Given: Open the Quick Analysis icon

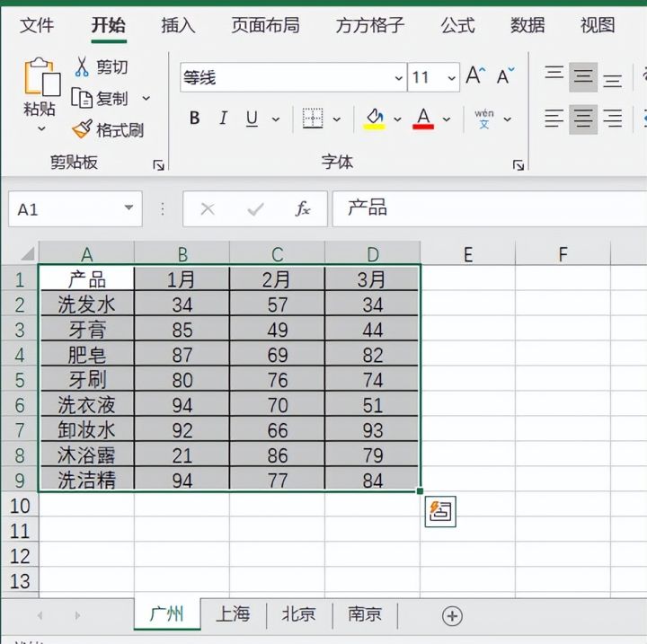Looking at the screenshot, I should (440, 511).
